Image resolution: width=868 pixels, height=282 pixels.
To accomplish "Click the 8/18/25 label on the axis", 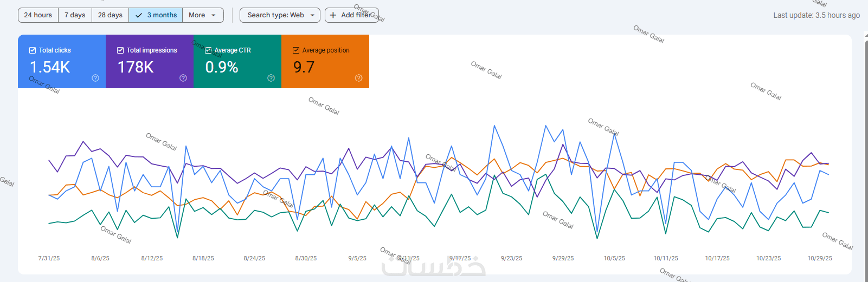I will [203, 258].
